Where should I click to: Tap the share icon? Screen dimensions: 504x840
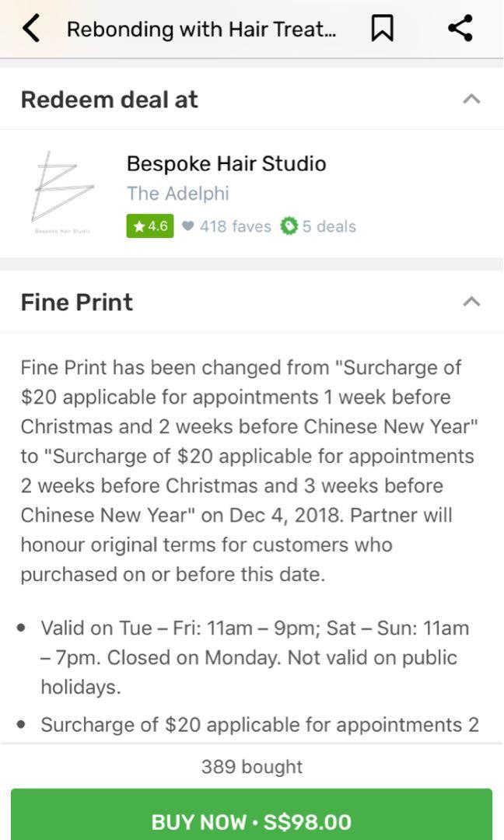(460, 30)
